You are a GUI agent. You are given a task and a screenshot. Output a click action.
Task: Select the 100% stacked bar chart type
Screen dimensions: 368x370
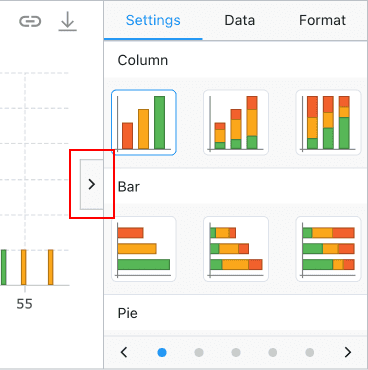328,249
